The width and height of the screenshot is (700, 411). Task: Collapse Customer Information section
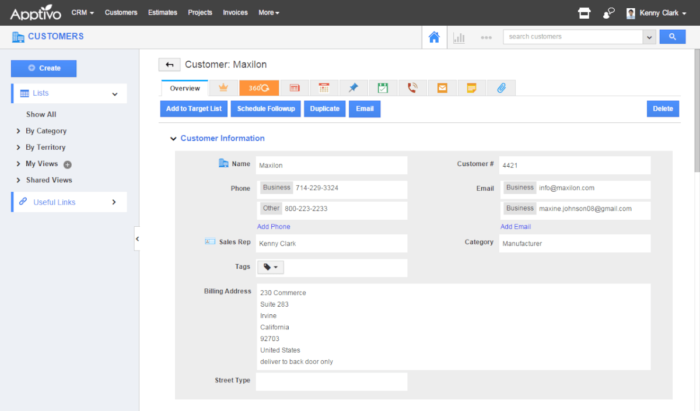tap(173, 139)
